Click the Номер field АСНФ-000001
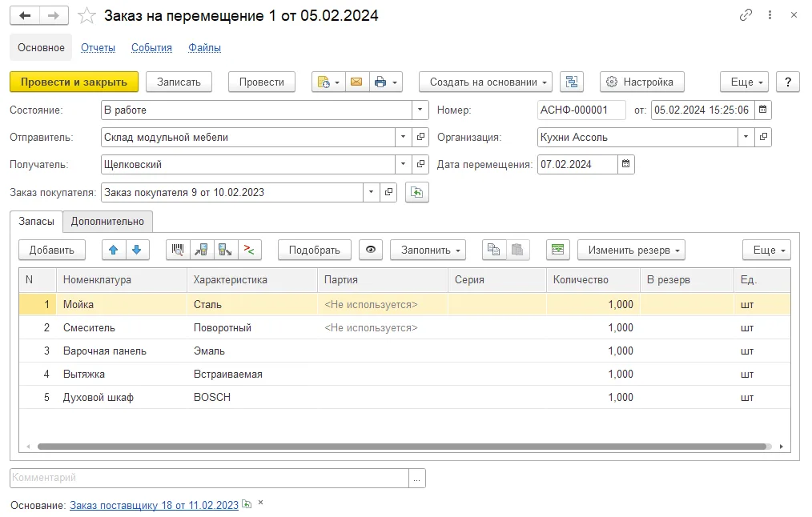812x517 pixels. coord(581,110)
